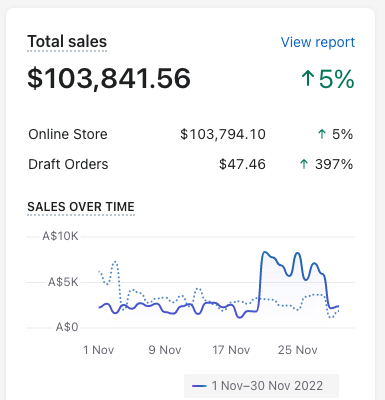Viewport: 385px width, 400px height.
Task: Click the Total sales heading
Action: click(x=67, y=42)
